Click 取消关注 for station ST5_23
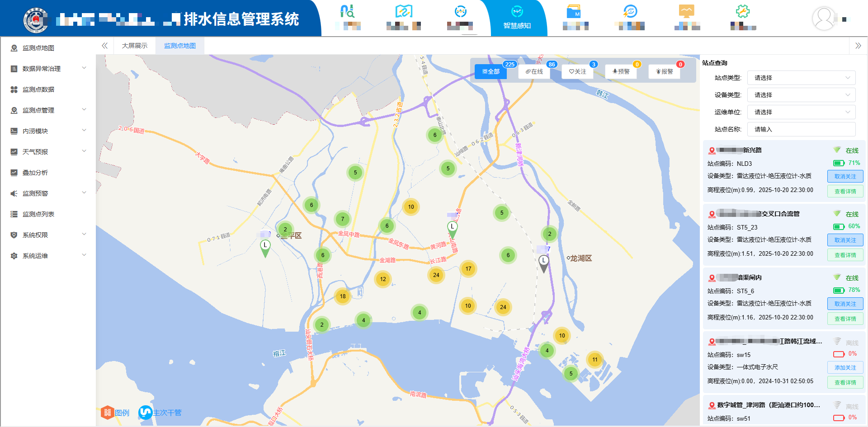The height and width of the screenshot is (427, 868). (845, 240)
